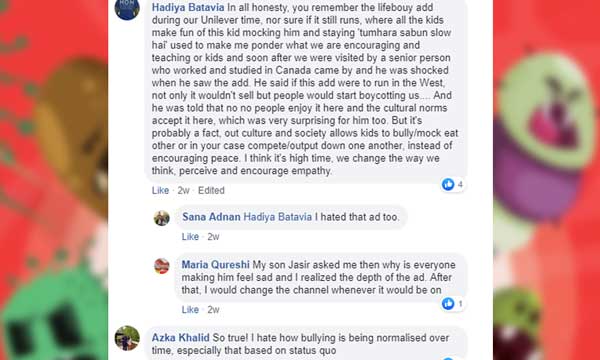Image resolution: width=600 pixels, height=360 pixels.
Task: Open Hadiya Batavia's name link
Action: click(x=188, y=7)
